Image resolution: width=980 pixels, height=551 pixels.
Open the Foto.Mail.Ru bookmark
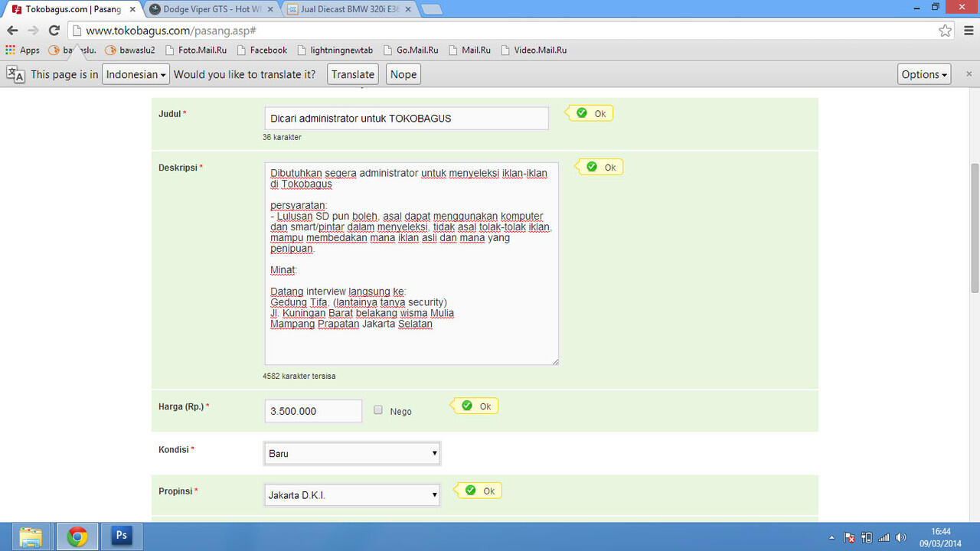click(x=195, y=50)
